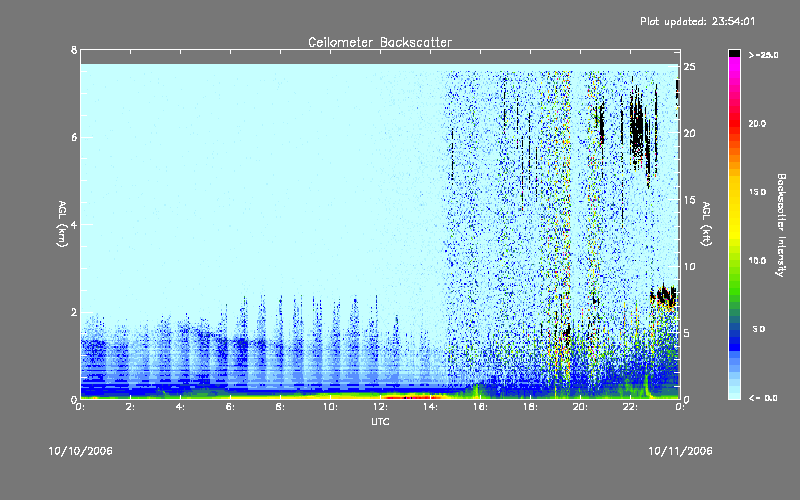Click the "Ceilometer Backscatter" plot title

pyautogui.click(x=380, y=42)
